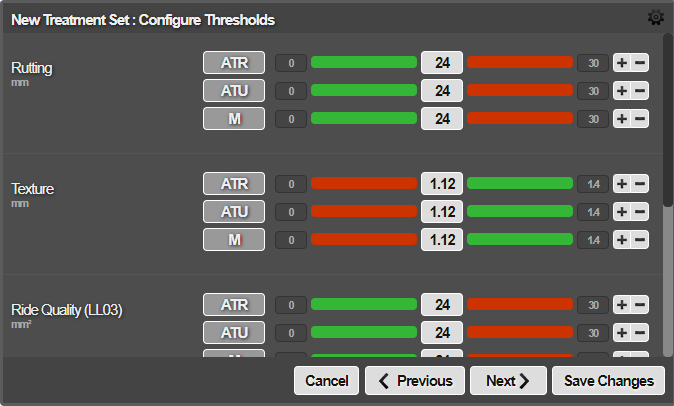The width and height of the screenshot is (674, 406).
Task: Click minus icon for Rutting ATR row
Action: coord(640,63)
